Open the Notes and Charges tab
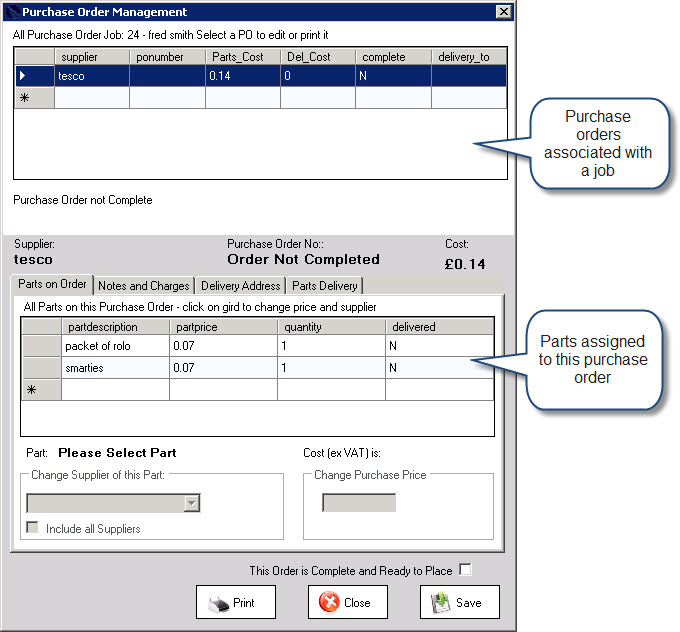This screenshot has width=680, height=632. [144, 286]
